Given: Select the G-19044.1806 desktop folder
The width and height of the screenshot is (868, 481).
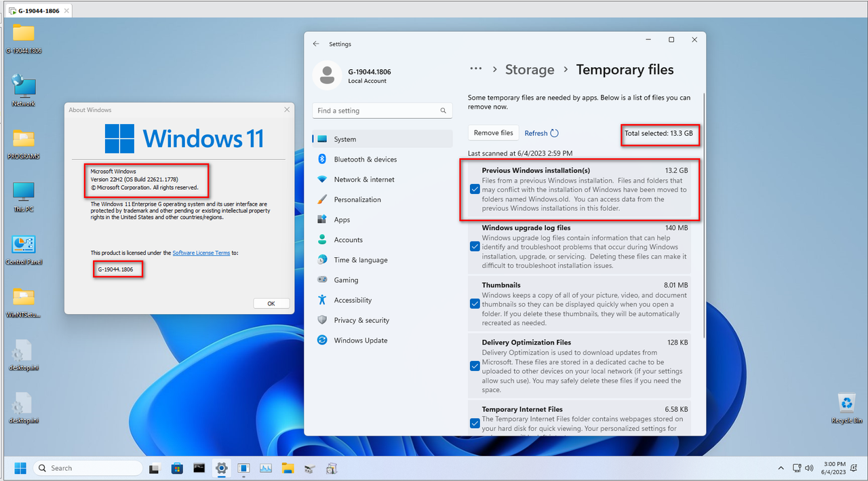Looking at the screenshot, I should pos(24,38).
